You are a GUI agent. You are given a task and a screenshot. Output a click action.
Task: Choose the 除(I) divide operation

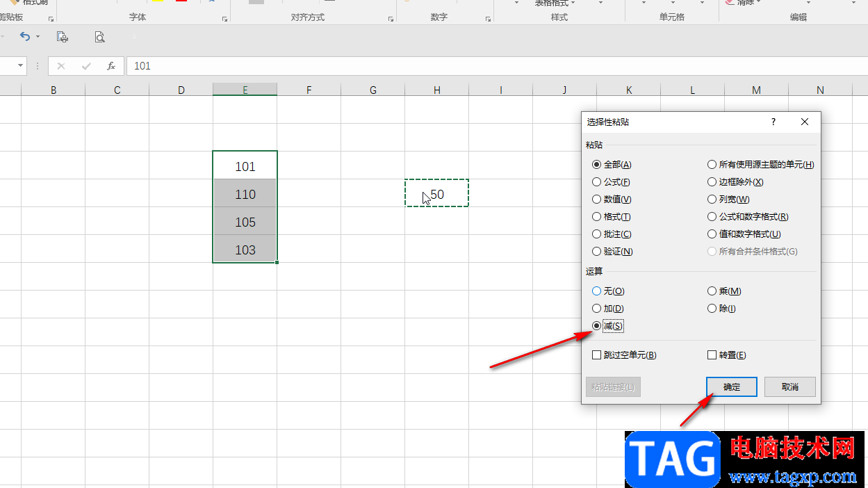coord(721,309)
